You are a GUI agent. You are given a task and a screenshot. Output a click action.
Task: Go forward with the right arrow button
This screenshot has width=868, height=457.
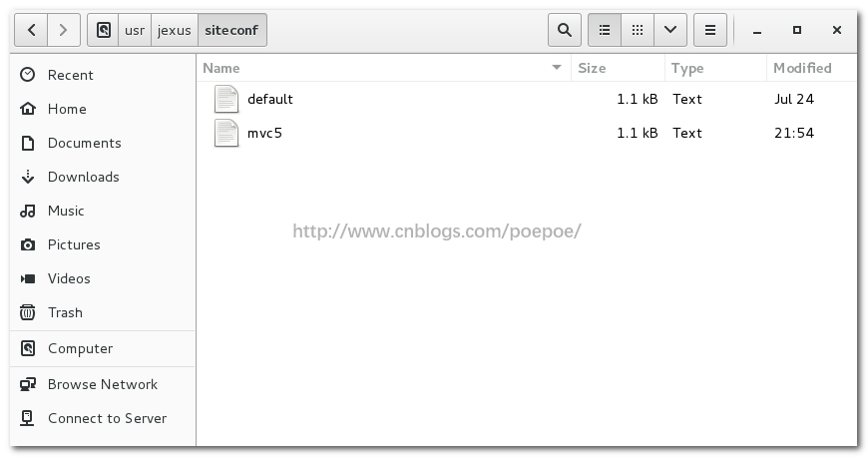pyautogui.click(x=64, y=30)
